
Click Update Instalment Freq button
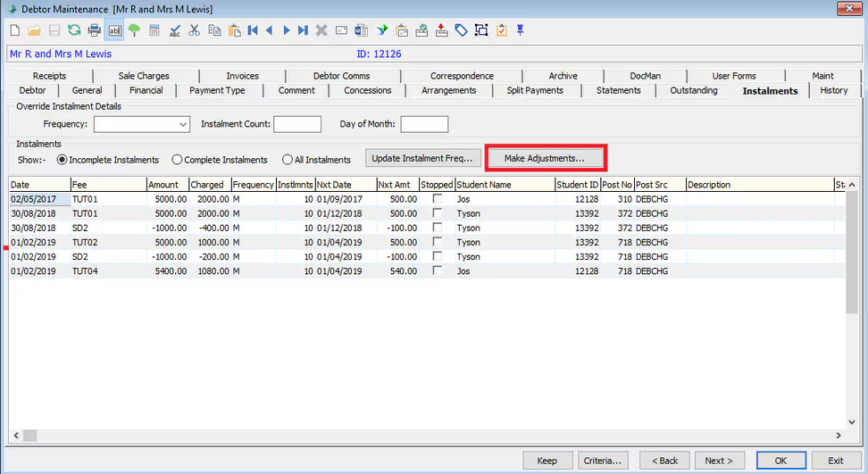(x=422, y=158)
